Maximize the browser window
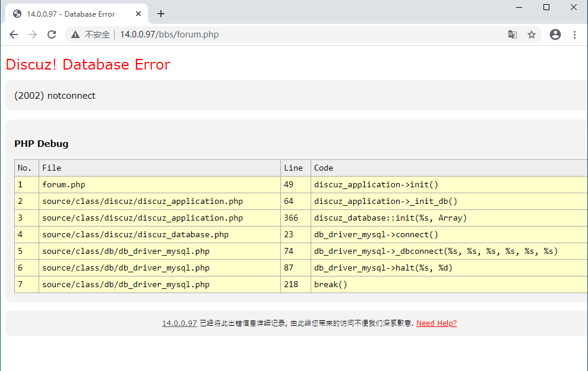This screenshot has width=588, height=371. [x=546, y=7]
